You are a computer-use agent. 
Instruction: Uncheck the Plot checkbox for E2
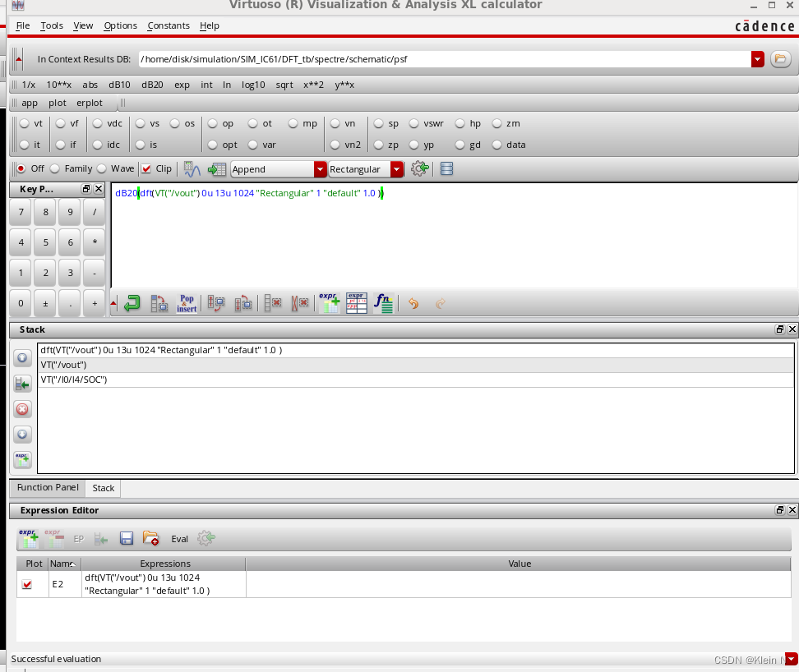27,584
